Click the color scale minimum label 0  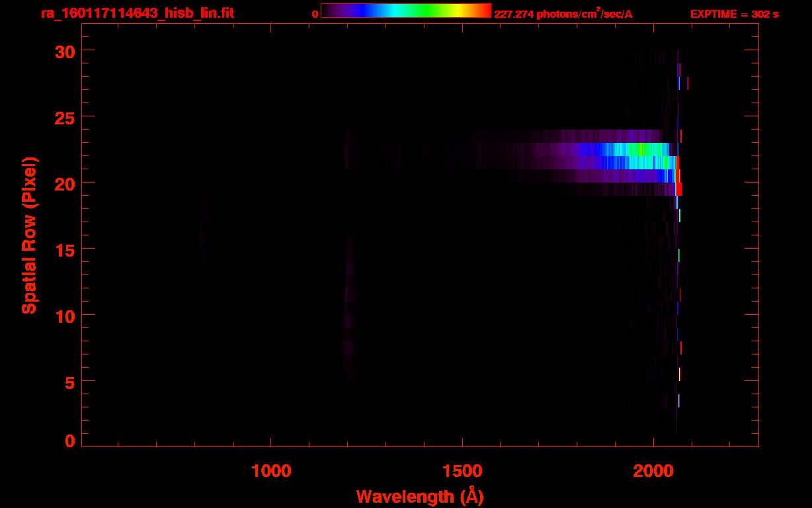point(315,14)
